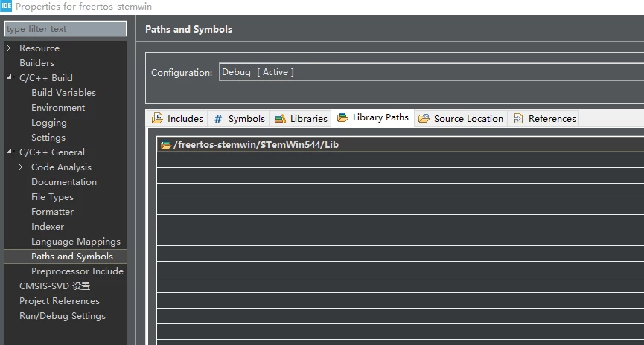
Task: Click the Source Location tab icon
Action: (x=424, y=118)
